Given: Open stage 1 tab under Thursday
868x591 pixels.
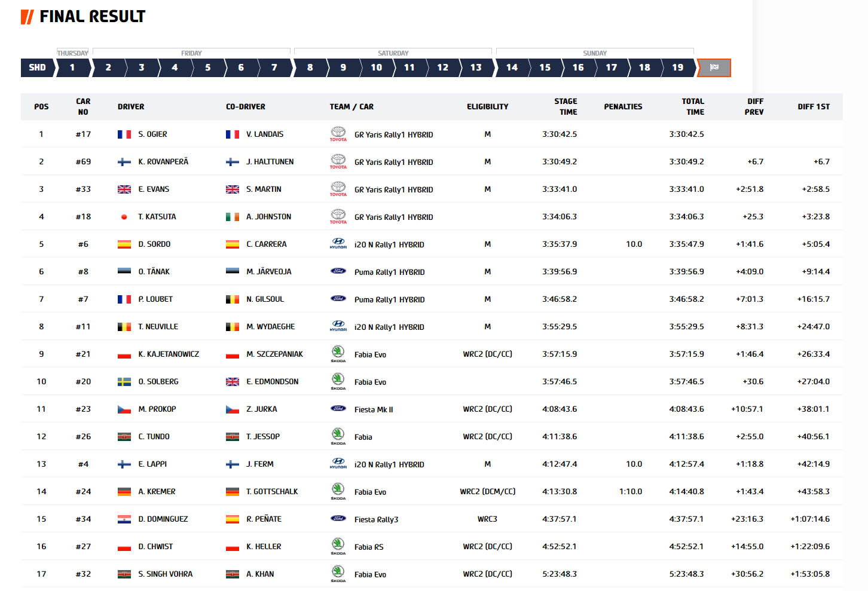Looking at the screenshot, I should (x=72, y=68).
